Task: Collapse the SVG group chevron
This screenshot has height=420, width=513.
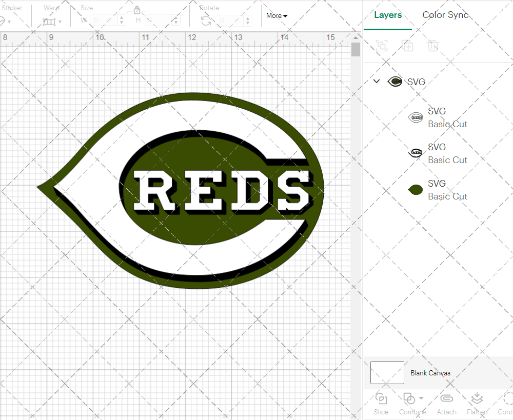Action: pyautogui.click(x=377, y=81)
